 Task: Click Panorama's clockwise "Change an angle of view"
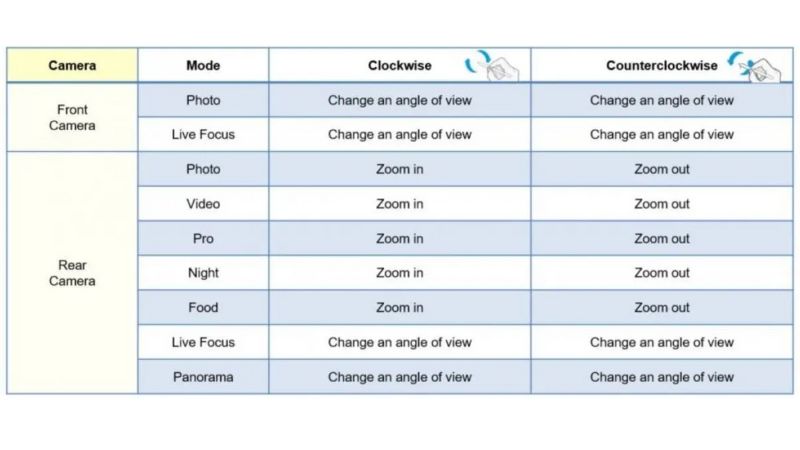click(400, 377)
